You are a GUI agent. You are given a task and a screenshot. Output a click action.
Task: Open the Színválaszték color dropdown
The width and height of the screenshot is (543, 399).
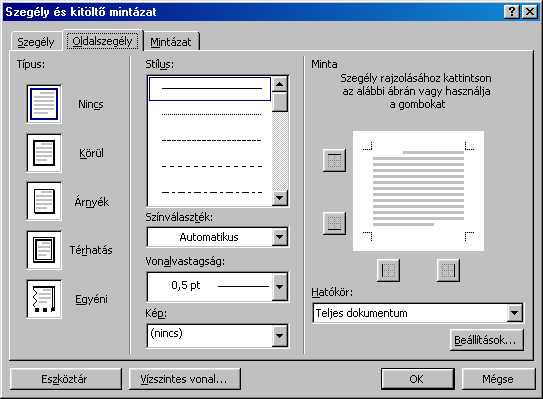point(279,237)
